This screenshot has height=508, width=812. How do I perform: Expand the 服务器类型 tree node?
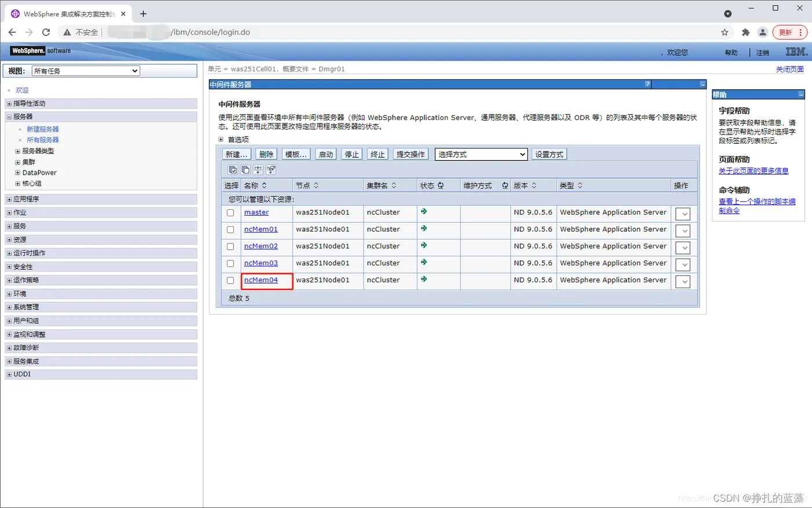tap(17, 151)
